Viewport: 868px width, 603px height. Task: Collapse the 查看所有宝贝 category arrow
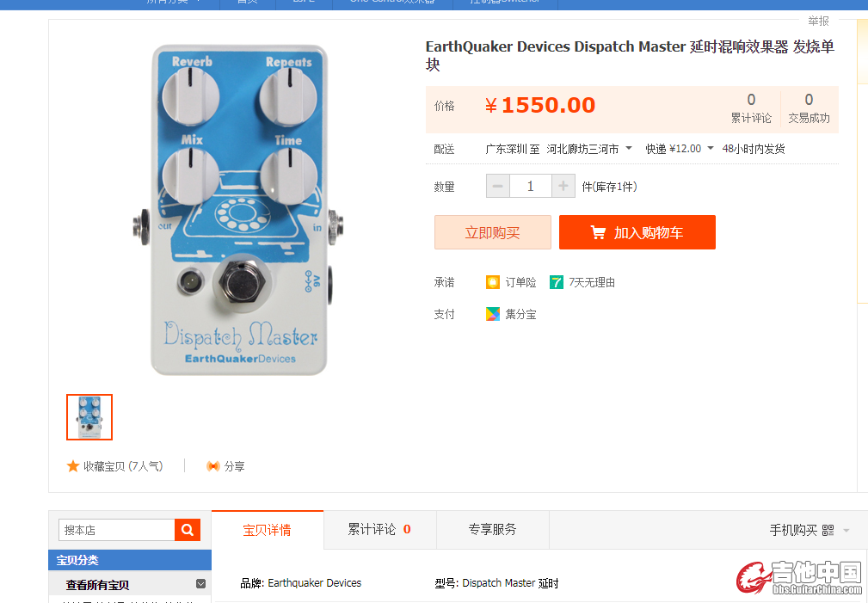(201, 583)
